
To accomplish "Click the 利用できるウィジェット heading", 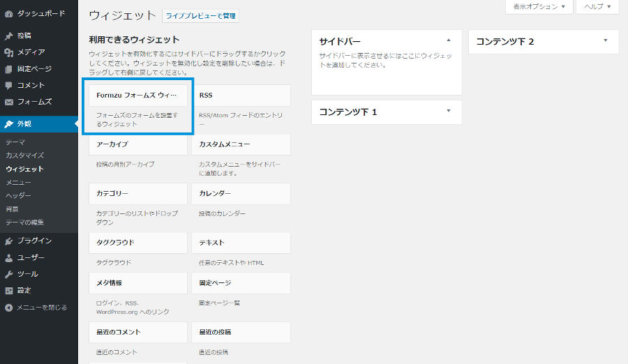I will pyautogui.click(x=134, y=40).
